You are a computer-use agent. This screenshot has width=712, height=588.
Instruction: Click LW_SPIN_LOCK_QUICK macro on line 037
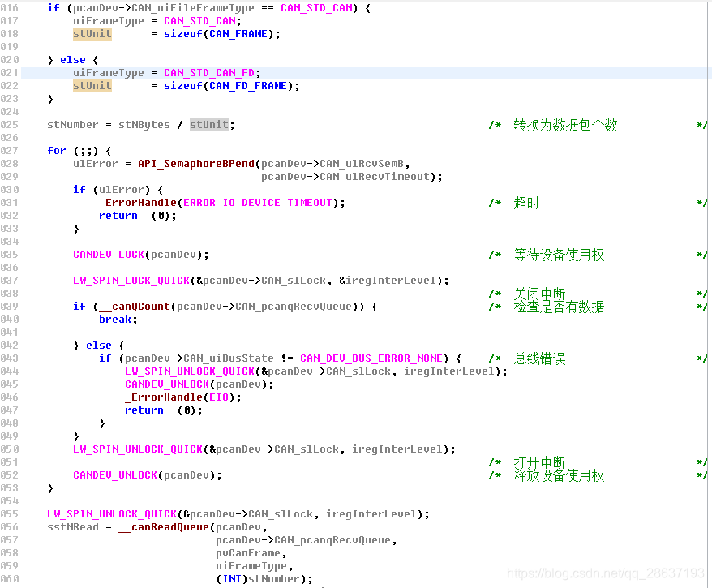131,281
